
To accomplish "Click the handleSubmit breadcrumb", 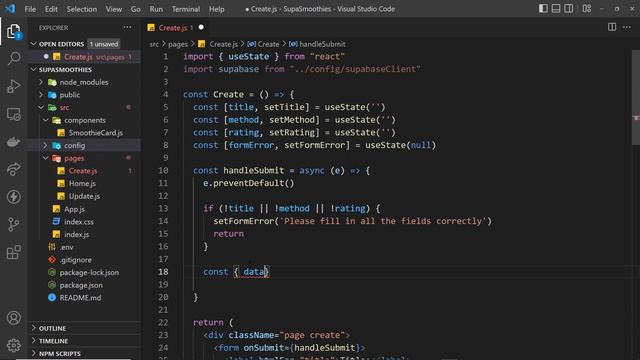I will point(322,44).
